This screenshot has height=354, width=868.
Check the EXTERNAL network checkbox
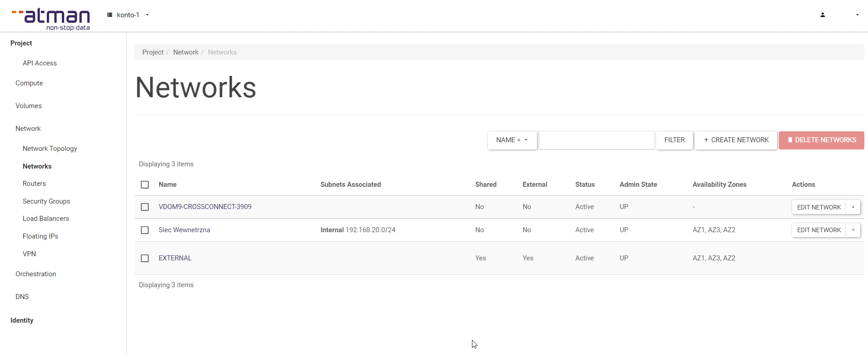(145, 259)
